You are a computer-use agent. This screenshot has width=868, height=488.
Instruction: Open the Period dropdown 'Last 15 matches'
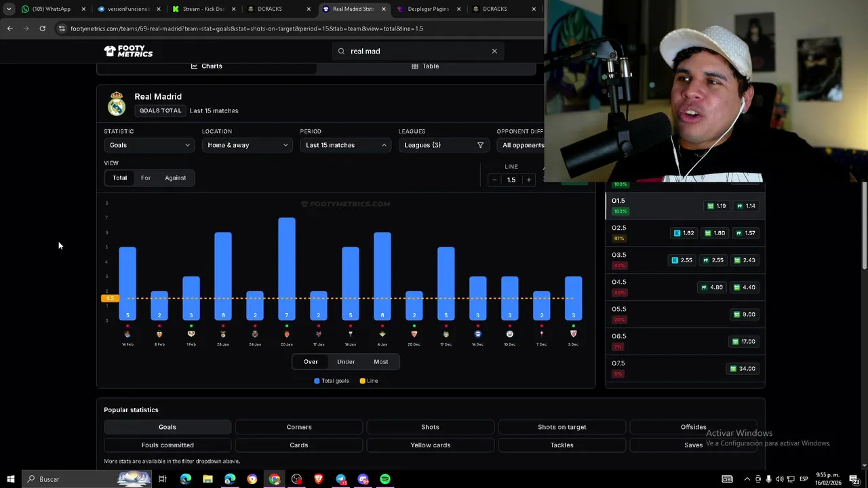coord(345,145)
